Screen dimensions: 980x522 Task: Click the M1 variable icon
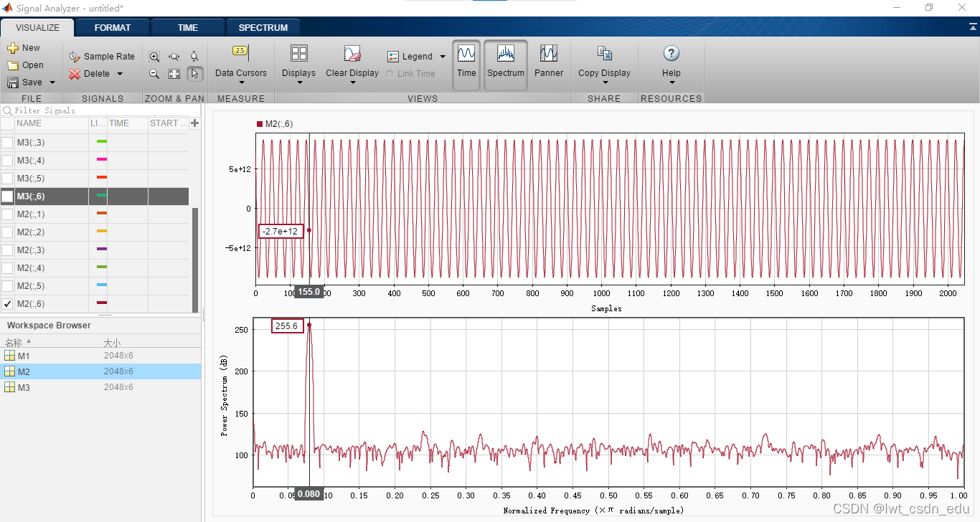click(10, 356)
